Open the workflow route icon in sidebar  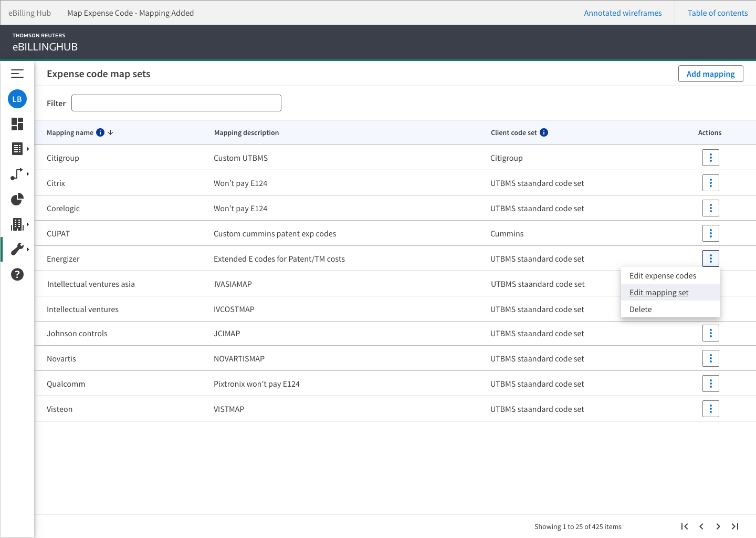pyautogui.click(x=17, y=174)
